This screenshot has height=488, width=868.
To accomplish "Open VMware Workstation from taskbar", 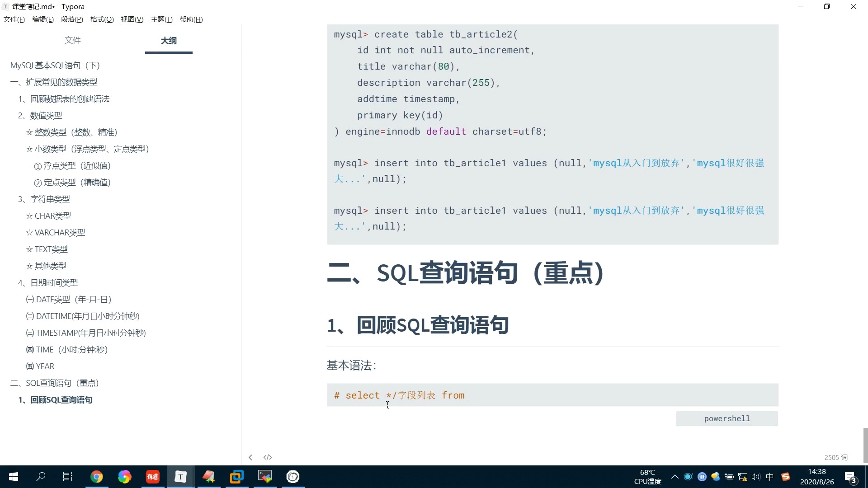I will click(236, 477).
